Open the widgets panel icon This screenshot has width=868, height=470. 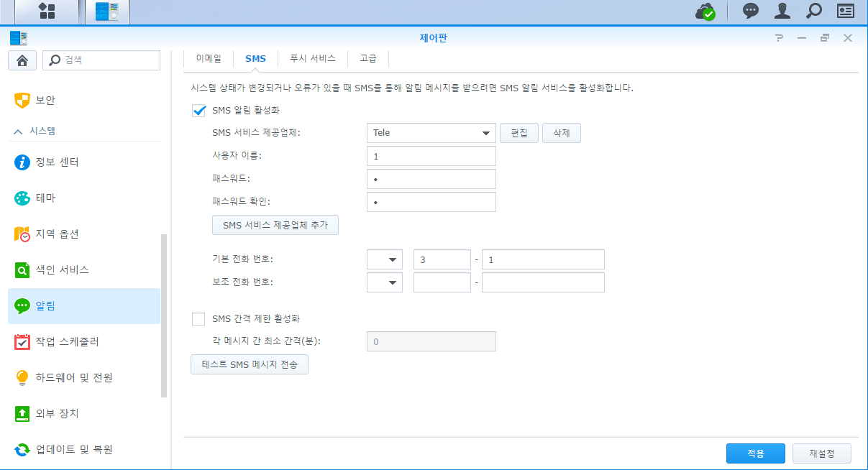pyautogui.click(x=845, y=11)
